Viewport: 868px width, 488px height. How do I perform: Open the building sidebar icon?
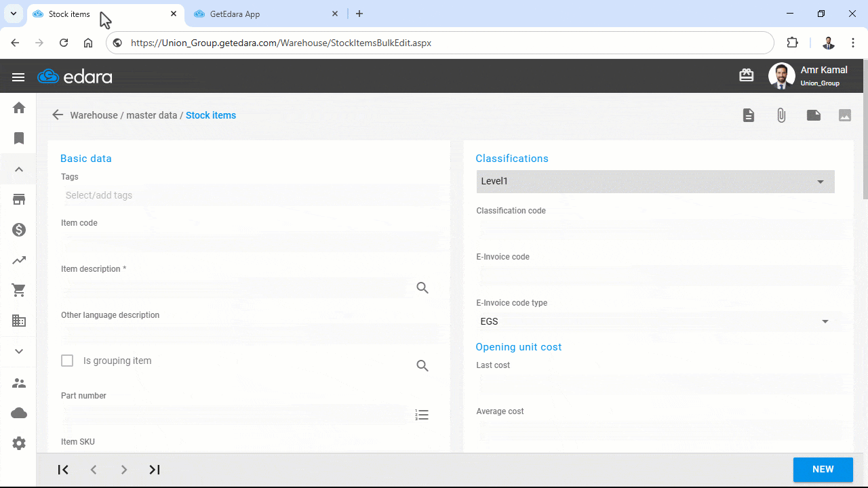(x=19, y=321)
